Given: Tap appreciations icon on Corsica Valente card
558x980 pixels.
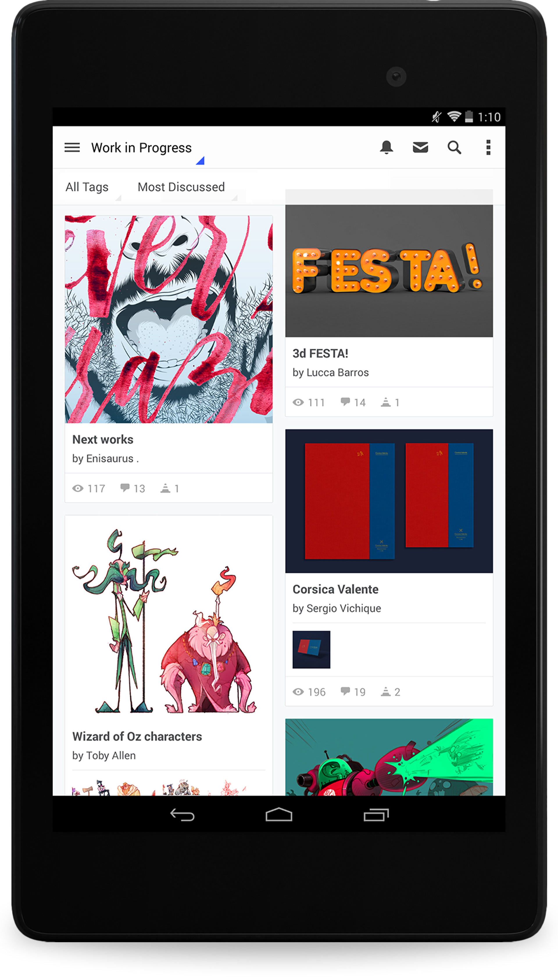Looking at the screenshot, I should [x=386, y=692].
